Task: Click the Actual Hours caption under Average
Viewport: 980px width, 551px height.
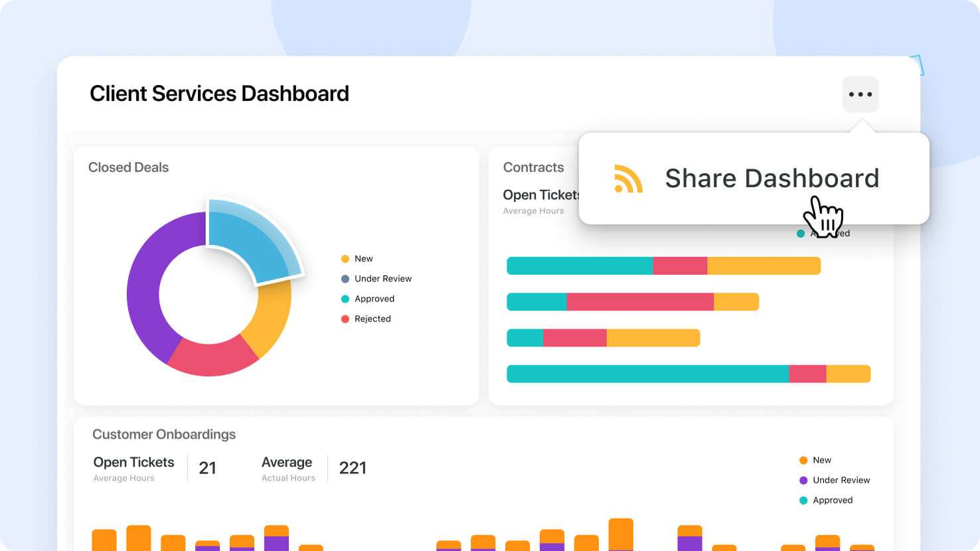Action: pyautogui.click(x=288, y=478)
